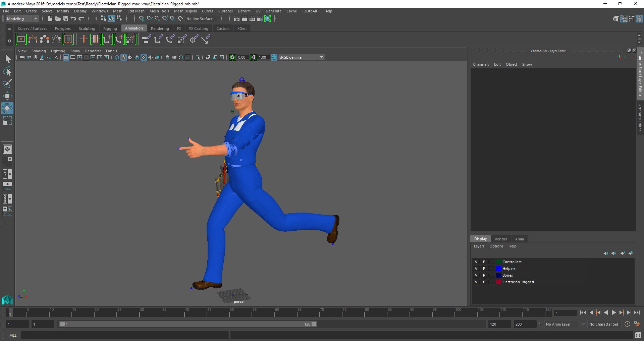Image resolution: width=644 pixels, height=341 pixels.
Task: Go to start of playback range
Action: click(x=583, y=312)
